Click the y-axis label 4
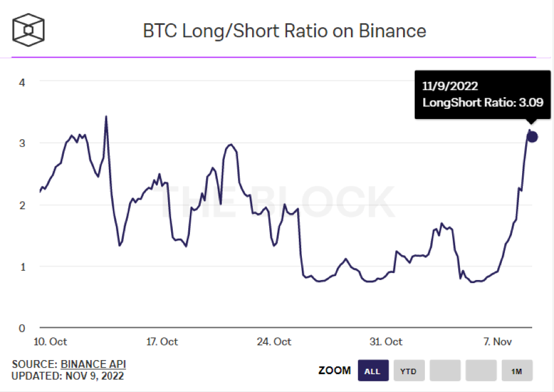The height and width of the screenshot is (392, 554). tap(22, 82)
